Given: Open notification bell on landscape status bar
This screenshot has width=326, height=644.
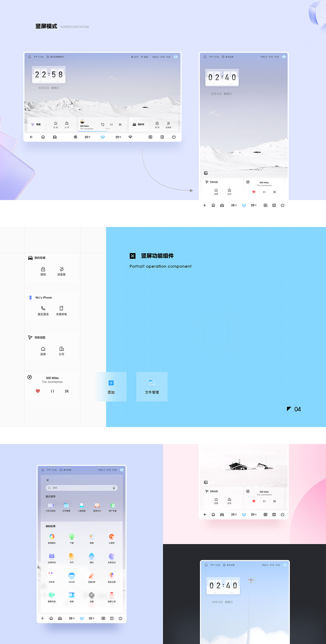Looking at the screenshot, I should point(30,57).
